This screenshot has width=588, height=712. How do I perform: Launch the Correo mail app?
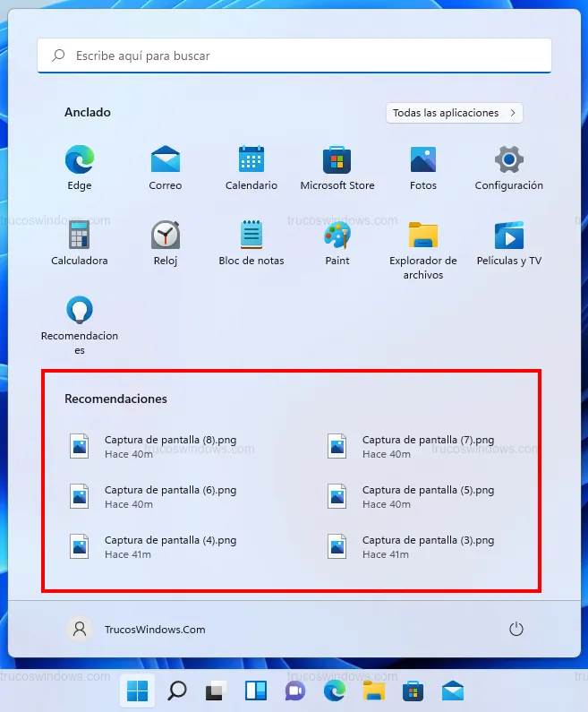166,161
